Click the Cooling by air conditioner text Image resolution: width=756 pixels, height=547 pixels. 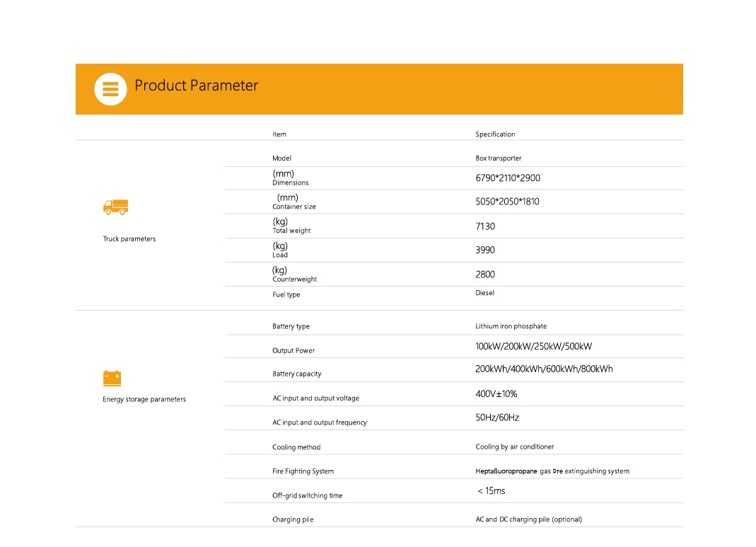(515, 447)
